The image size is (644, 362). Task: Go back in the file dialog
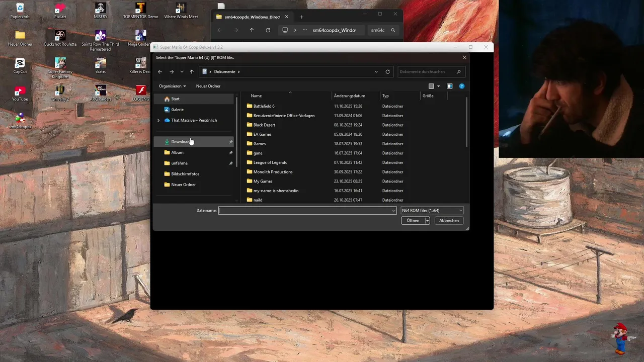[x=160, y=72]
